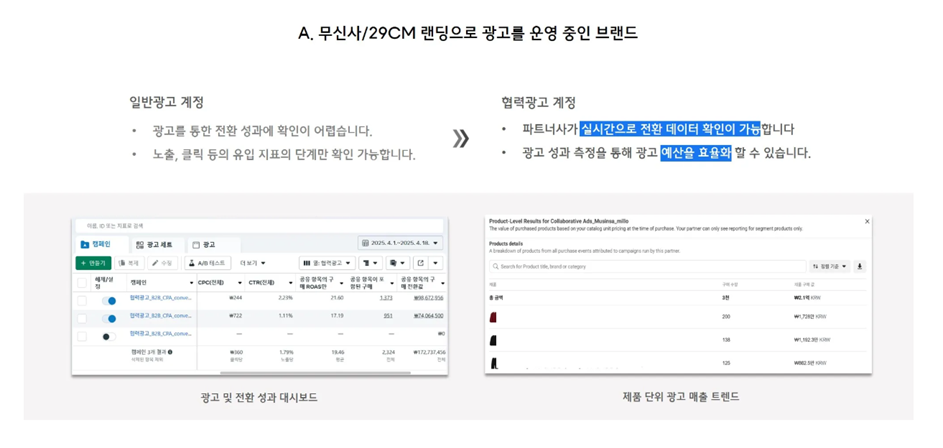Open the reports dropdown icon in the toolbar
Screen dimensions: 943x448
tap(396, 263)
